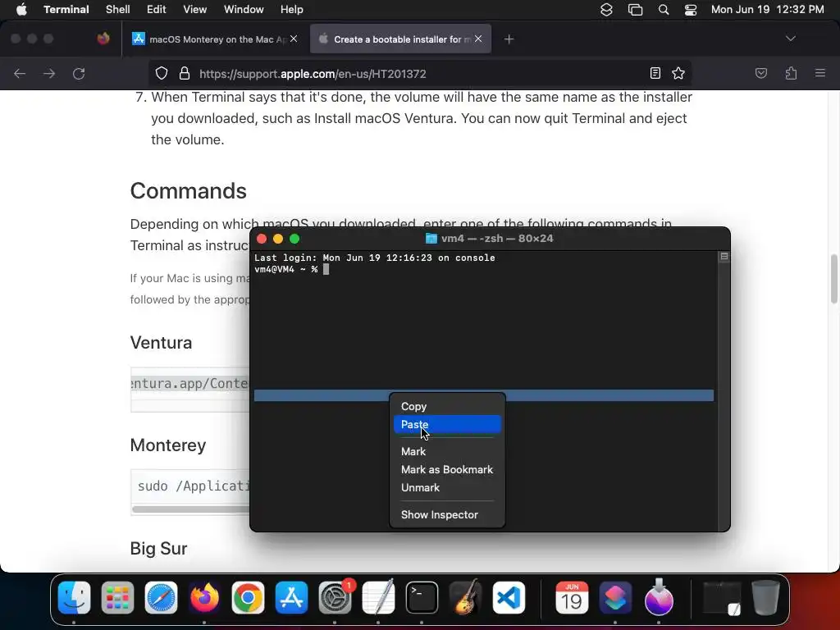Switch to Create a bootable installer tab
The height and width of the screenshot is (630, 840).
click(400, 39)
